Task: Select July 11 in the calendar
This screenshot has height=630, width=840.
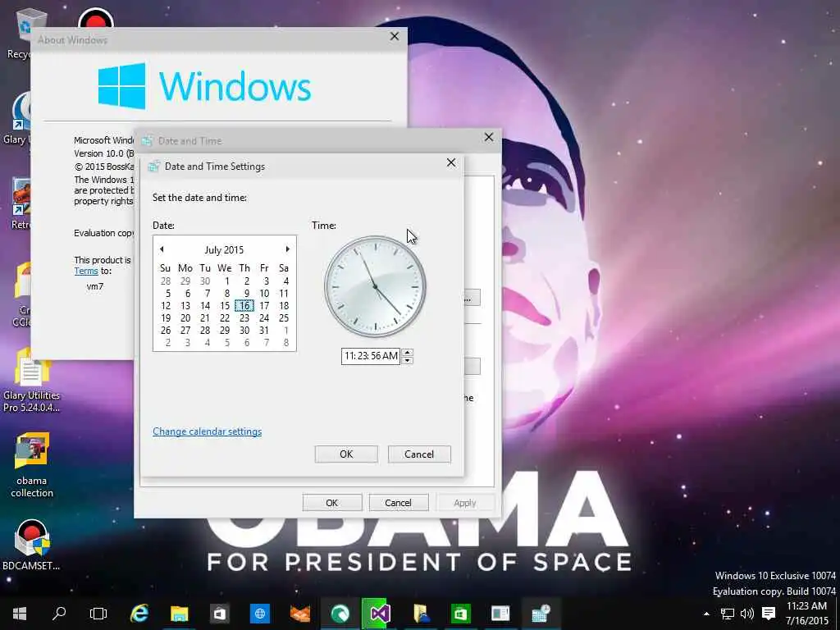Action: [x=284, y=294]
